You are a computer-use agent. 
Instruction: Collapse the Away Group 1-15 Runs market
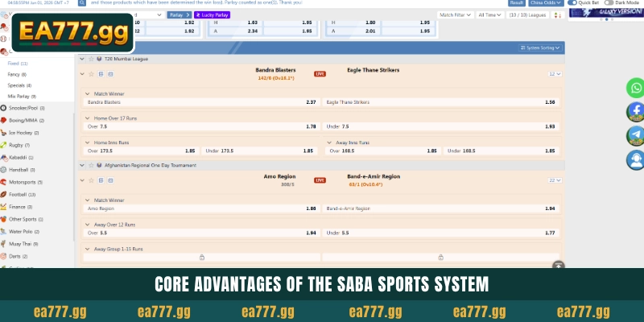pyautogui.click(x=87, y=249)
